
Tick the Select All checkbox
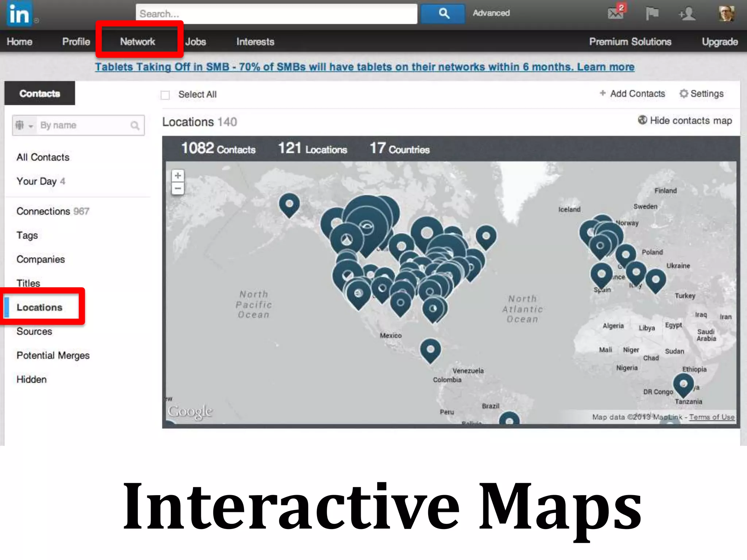pos(165,95)
